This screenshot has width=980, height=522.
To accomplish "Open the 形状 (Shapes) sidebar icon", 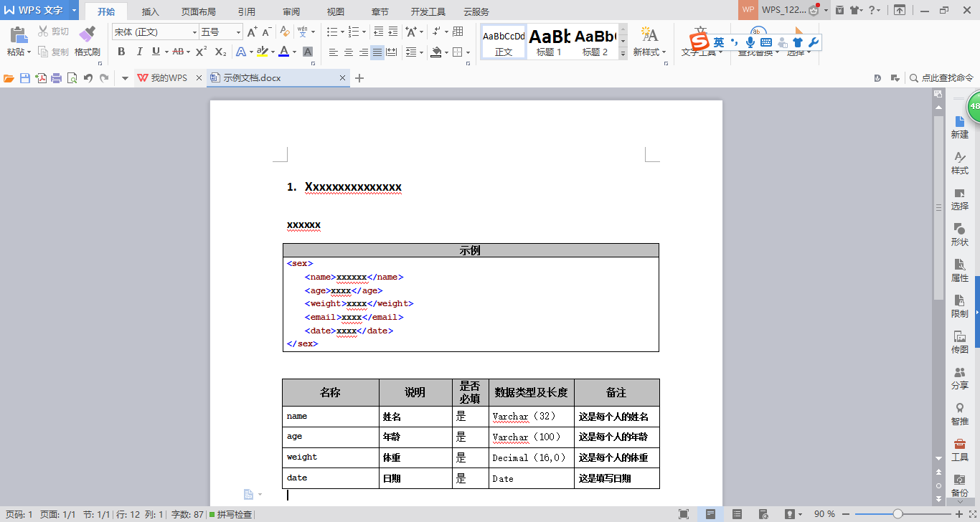I will [960, 235].
